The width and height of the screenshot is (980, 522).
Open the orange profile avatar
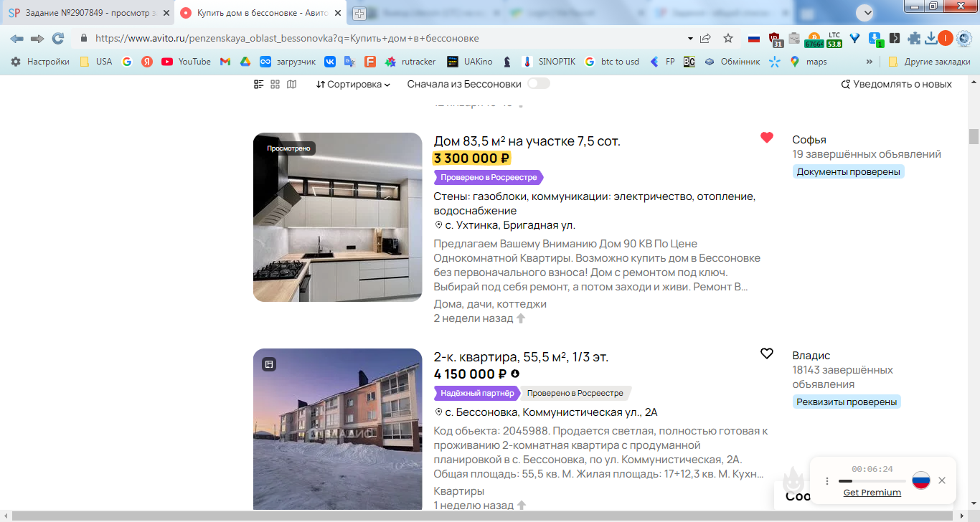pyautogui.click(x=946, y=39)
